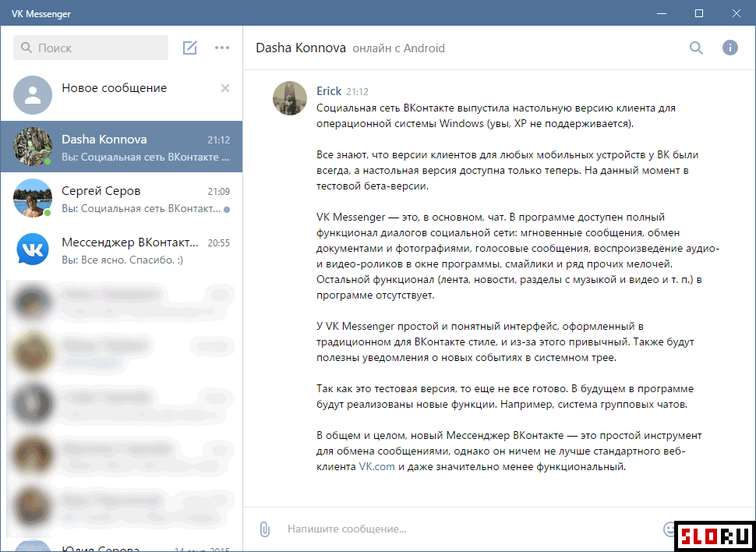Click the blank avatar beside Новое сообщение
Screen dimensions: 756x552
[x=33, y=95]
